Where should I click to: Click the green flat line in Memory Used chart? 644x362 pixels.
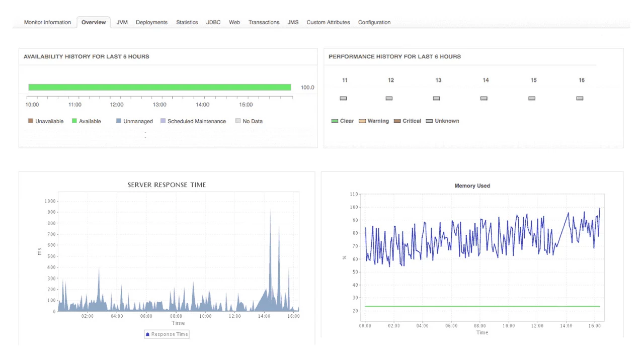point(482,306)
